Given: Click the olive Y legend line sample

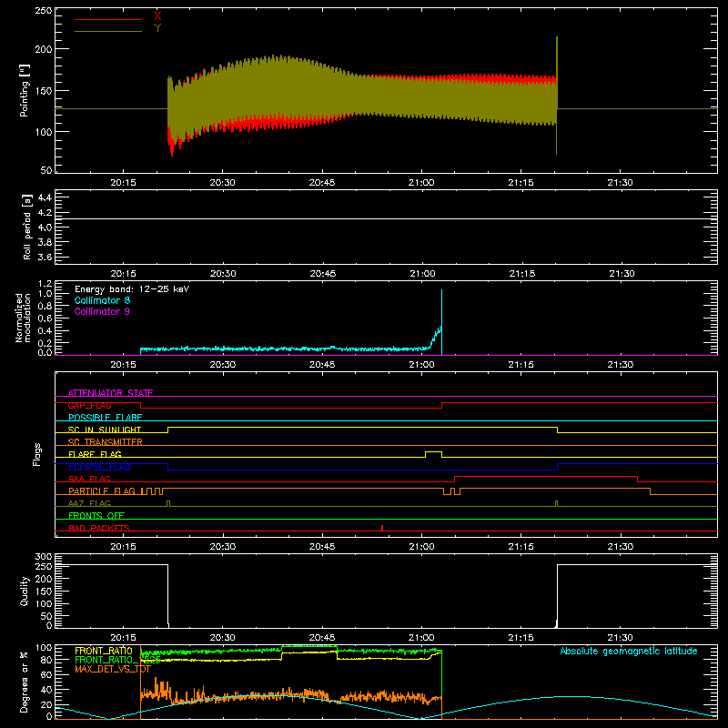Looking at the screenshot, I should 108,31.
